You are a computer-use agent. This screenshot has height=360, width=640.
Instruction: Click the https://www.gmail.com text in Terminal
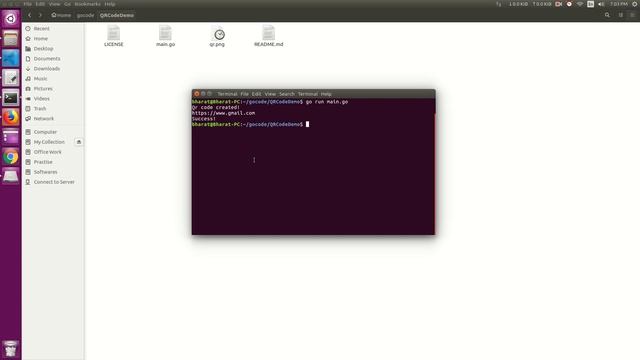tap(223, 113)
